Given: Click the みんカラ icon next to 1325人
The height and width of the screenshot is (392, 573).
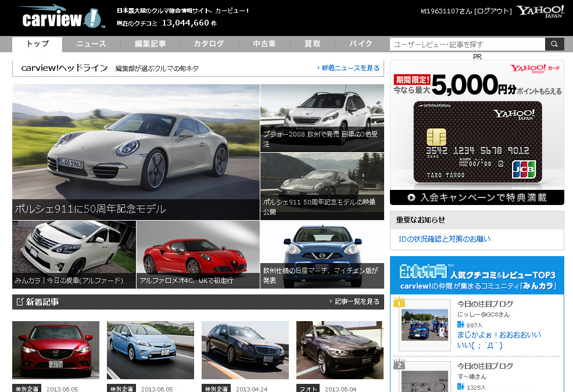Looking at the screenshot, I should [460, 387].
